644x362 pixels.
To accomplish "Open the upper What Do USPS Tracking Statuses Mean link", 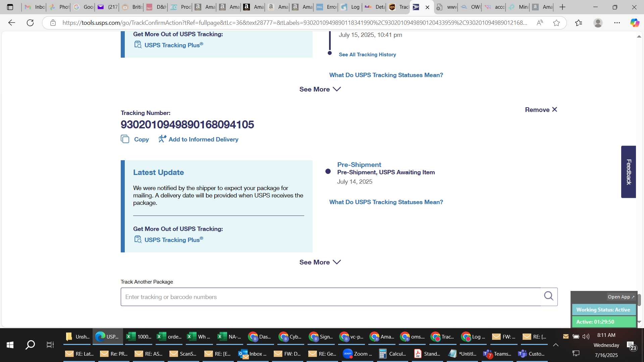I will point(386,75).
